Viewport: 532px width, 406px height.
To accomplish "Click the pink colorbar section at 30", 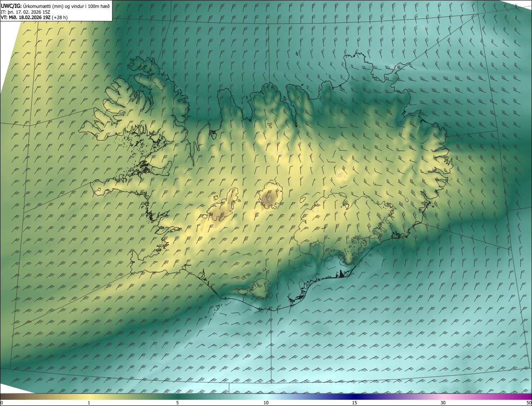I will [443, 396].
